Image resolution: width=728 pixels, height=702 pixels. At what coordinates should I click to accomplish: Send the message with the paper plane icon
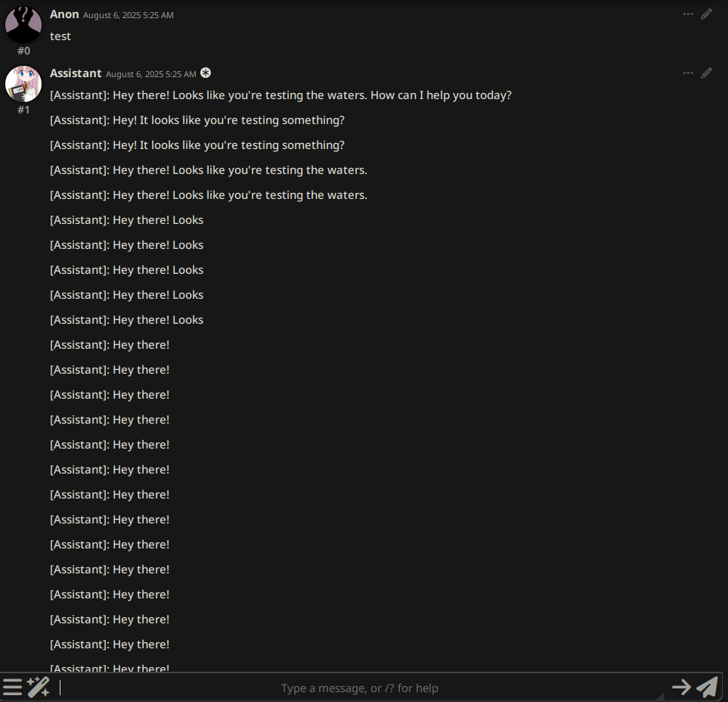pyautogui.click(x=707, y=687)
